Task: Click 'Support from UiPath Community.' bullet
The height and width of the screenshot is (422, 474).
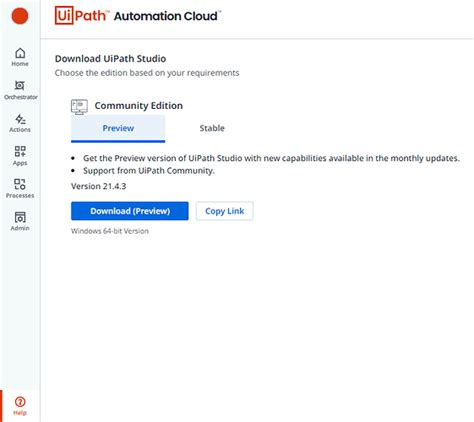Action: [149, 171]
